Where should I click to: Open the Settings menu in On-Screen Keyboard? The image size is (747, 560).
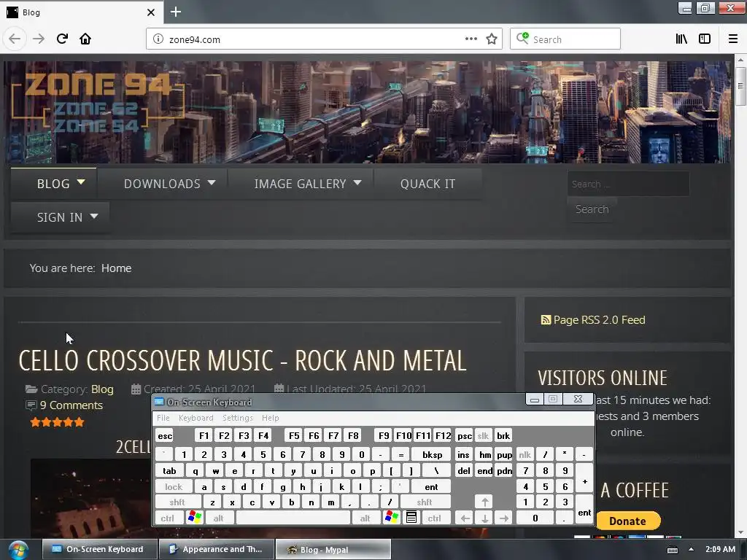click(x=237, y=418)
